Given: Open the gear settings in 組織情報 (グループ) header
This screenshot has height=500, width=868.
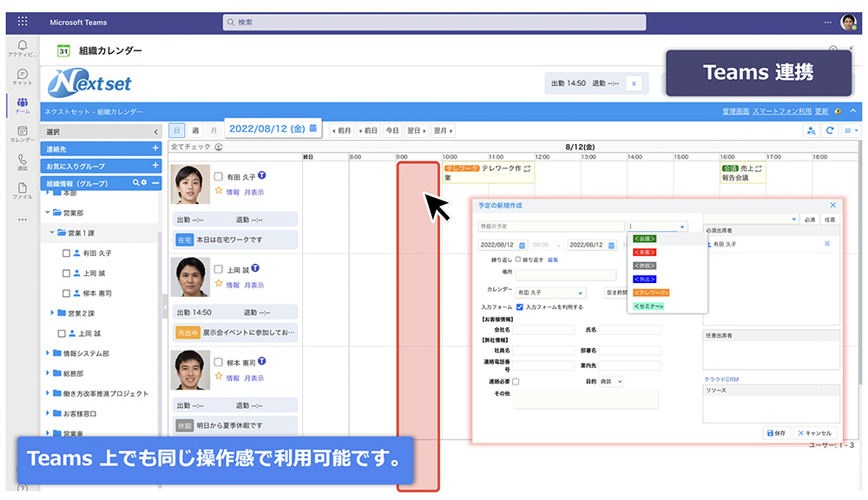Looking at the screenshot, I should coord(144,182).
